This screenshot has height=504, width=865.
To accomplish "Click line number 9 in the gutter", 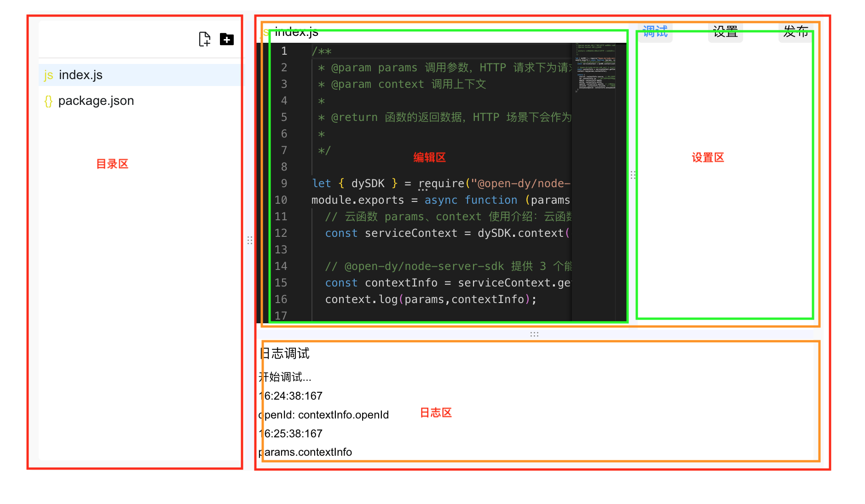I will tap(284, 183).
